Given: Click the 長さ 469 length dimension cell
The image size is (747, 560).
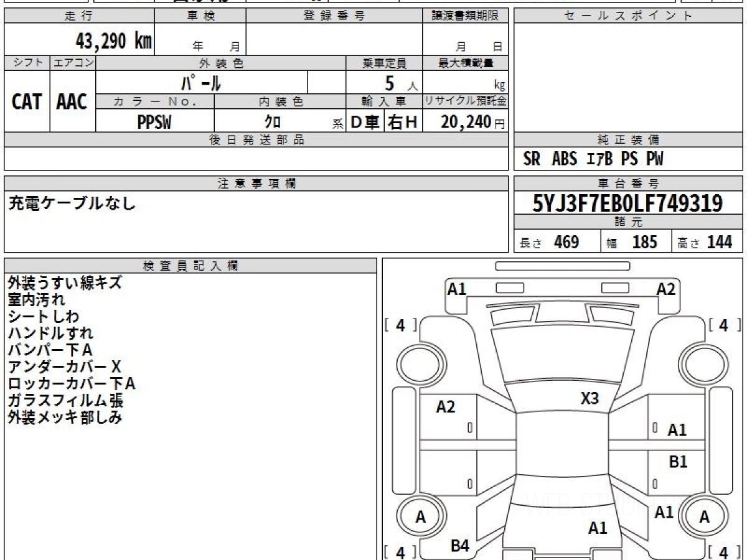Looking at the screenshot, I should tap(557, 242).
